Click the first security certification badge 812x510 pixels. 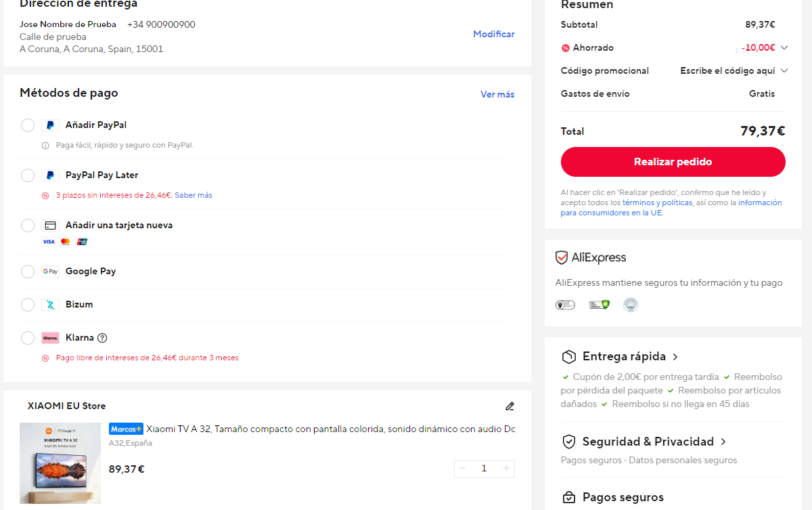coord(565,305)
